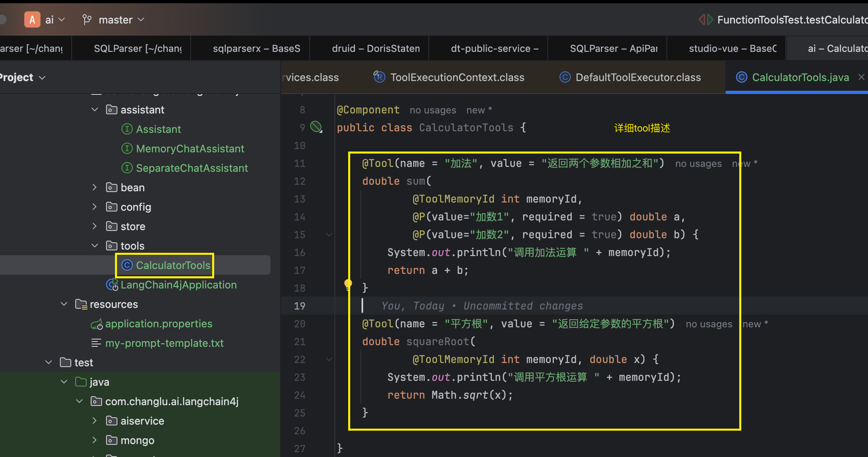Open ToolExecutionContext.class editor tab
This screenshot has height=457, width=868.
click(x=449, y=77)
